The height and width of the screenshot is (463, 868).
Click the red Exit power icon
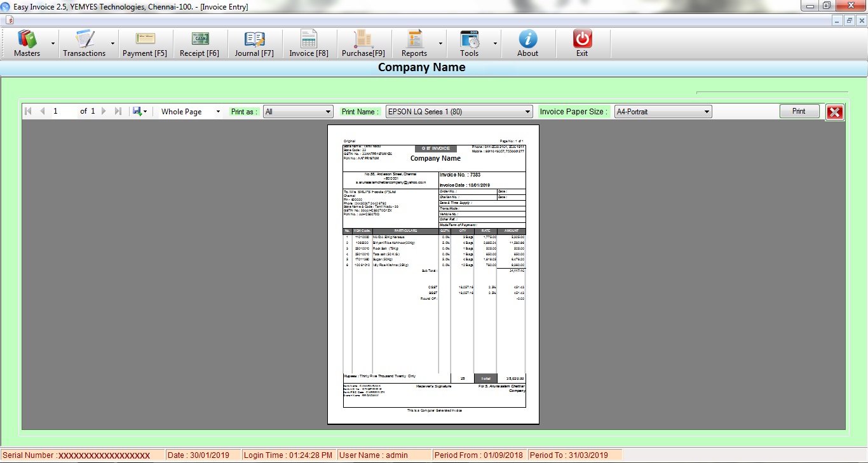582,39
